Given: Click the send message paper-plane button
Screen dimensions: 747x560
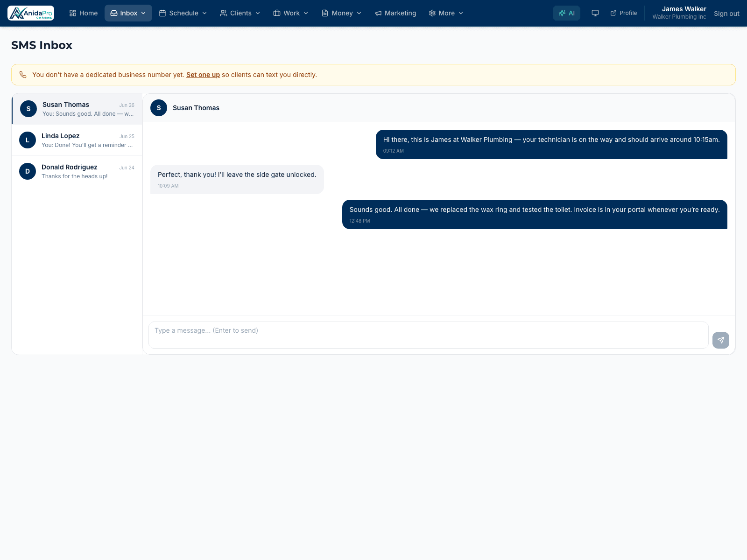Looking at the screenshot, I should coord(721,340).
